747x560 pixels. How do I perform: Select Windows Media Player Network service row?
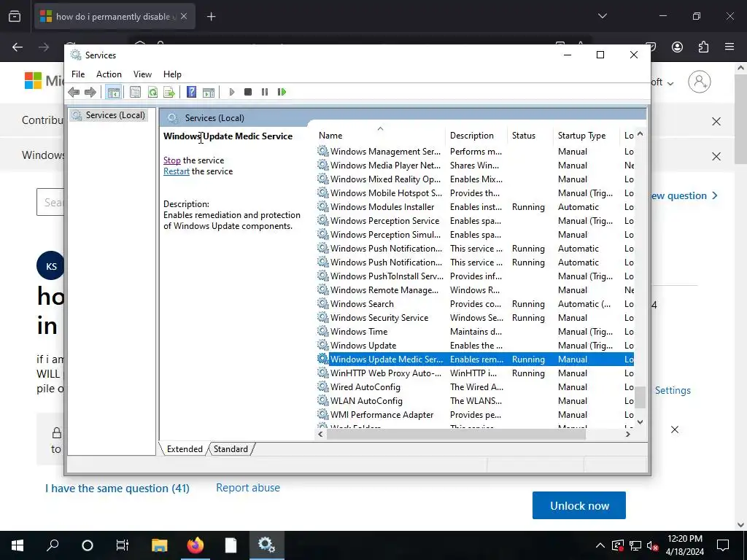pyautogui.click(x=474, y=166)
